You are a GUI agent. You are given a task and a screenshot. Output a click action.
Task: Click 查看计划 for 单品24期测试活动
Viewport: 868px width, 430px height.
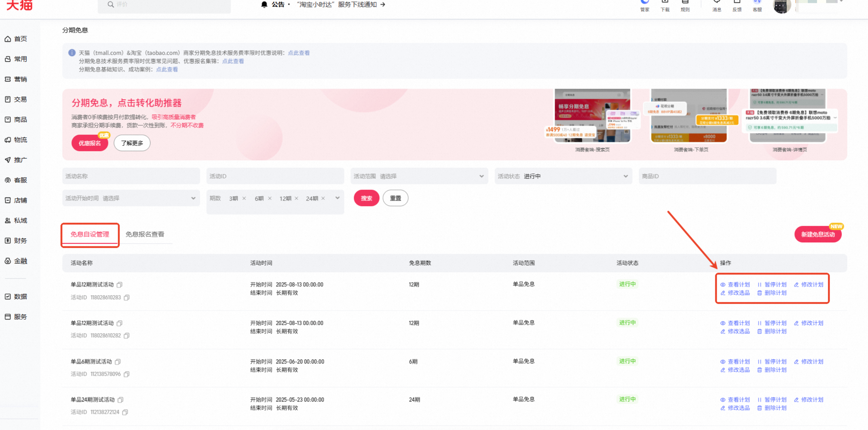point(735,400)
